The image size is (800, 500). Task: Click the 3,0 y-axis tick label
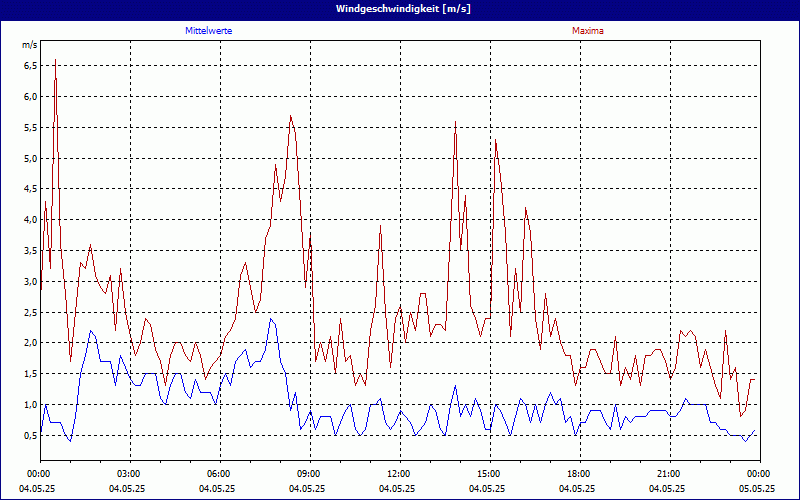point(30,281)
